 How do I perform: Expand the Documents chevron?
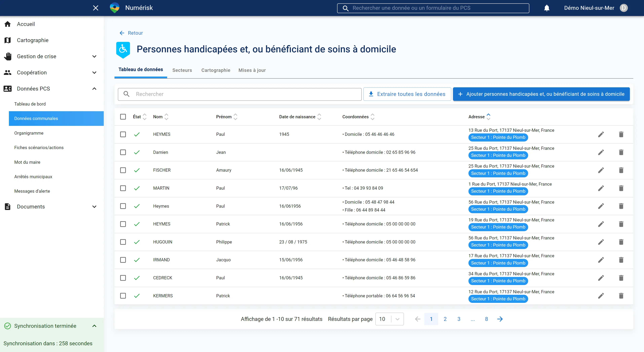tap(94, 207)
